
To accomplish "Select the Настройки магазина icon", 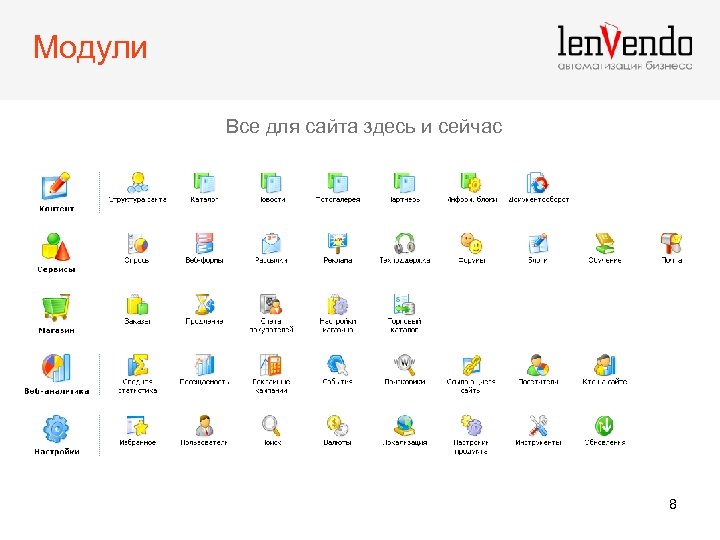I will 338,304.
